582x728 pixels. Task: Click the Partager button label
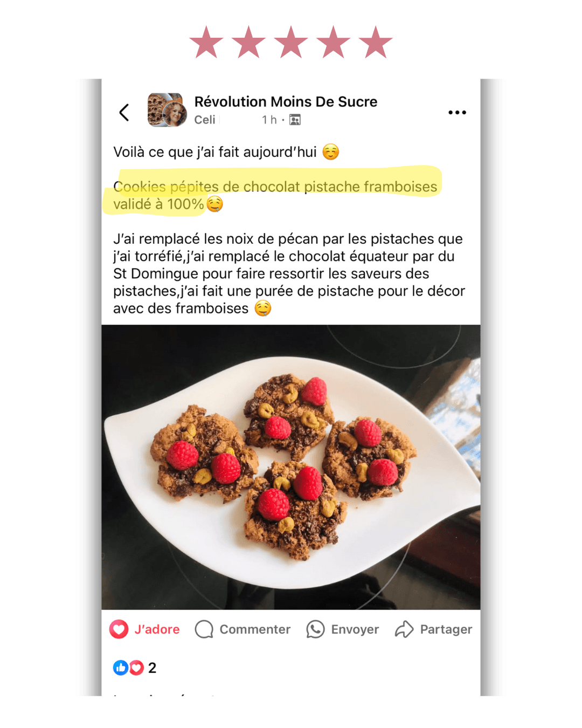[x=446, y=629]
